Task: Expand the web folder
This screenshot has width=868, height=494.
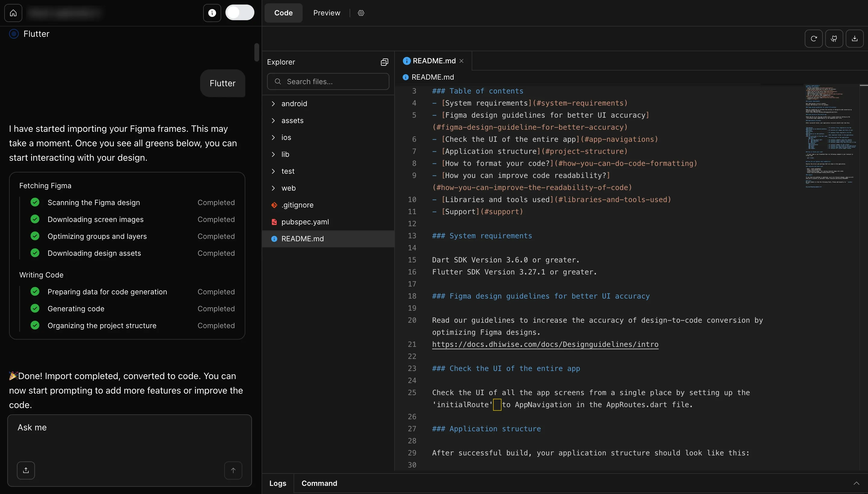Action: [x=328, y=188]
